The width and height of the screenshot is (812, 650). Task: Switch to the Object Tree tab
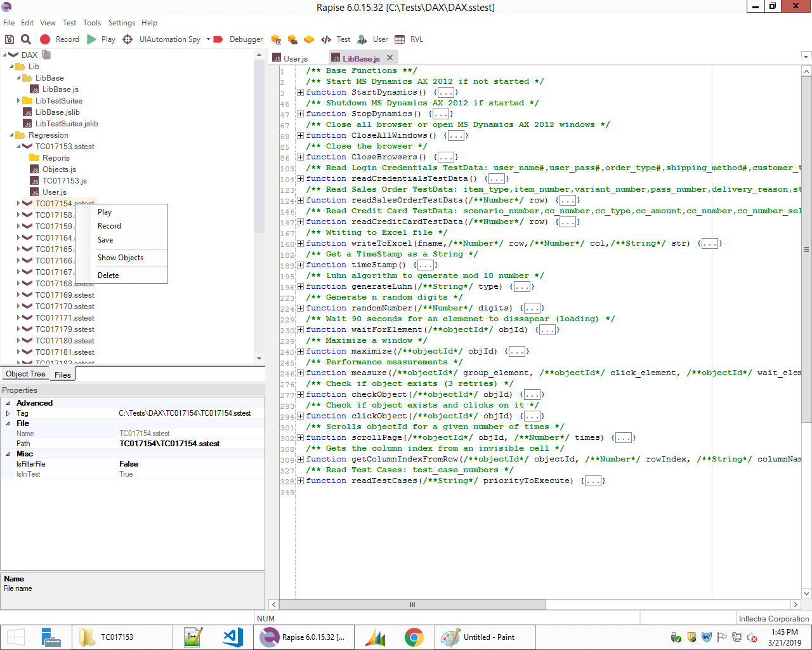point(25,374)
